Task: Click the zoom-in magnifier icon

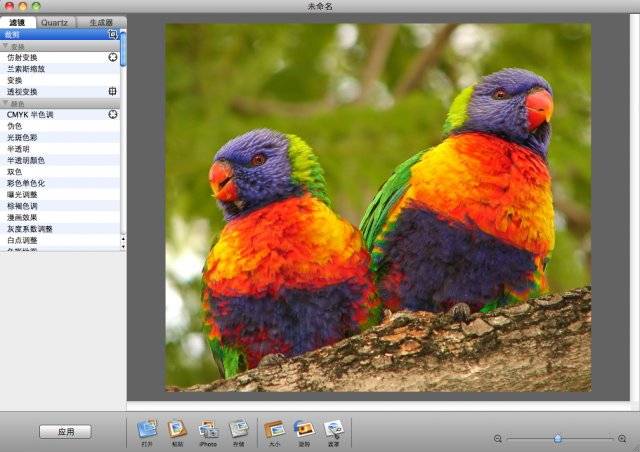Action: click(622, 439)
